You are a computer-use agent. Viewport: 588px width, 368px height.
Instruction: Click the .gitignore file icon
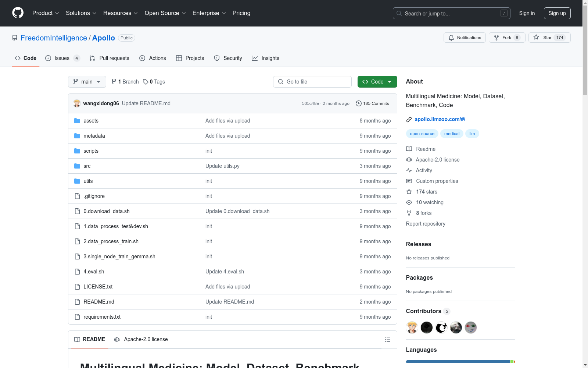77,196
